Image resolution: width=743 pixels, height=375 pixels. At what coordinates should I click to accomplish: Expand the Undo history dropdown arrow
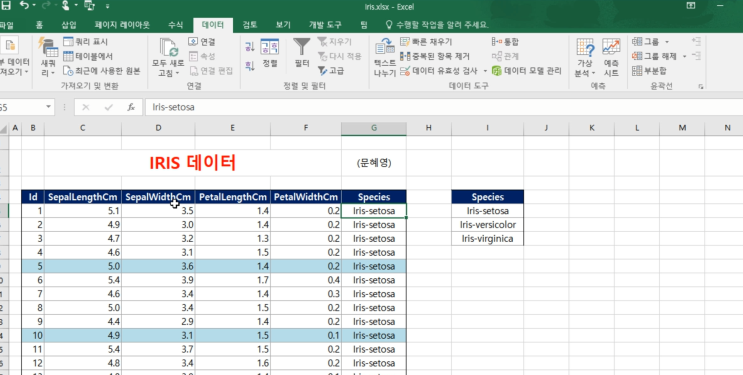pos(35,6)
